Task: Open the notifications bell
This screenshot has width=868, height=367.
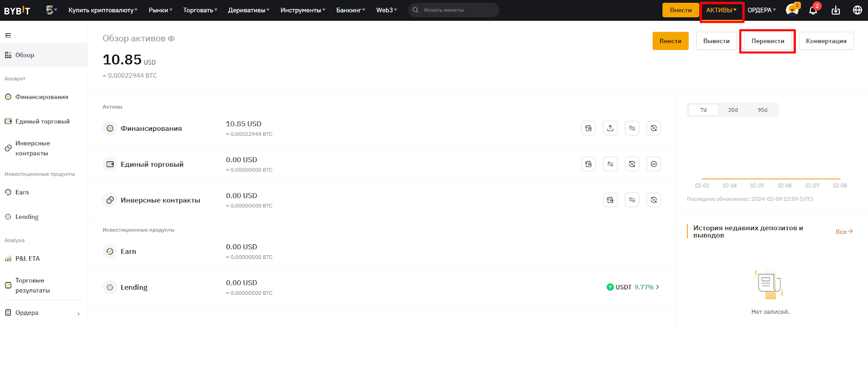Action: click(x=813, y=10)
